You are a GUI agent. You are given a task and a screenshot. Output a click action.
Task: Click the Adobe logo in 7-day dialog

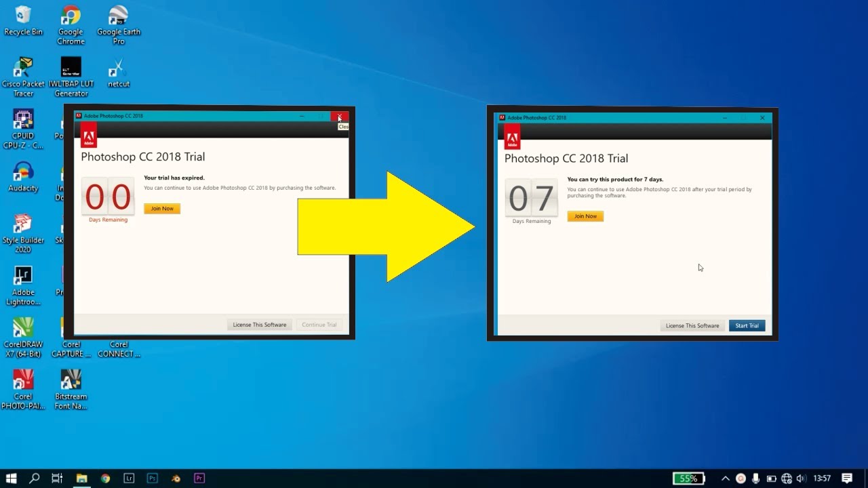click(512, 138)
